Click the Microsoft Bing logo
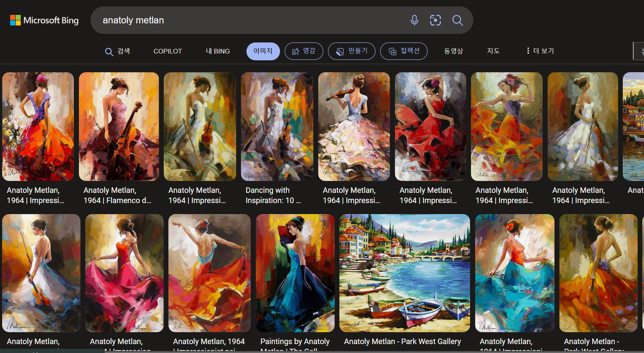Viewport: 644px width, 353px height. (45, 20)
